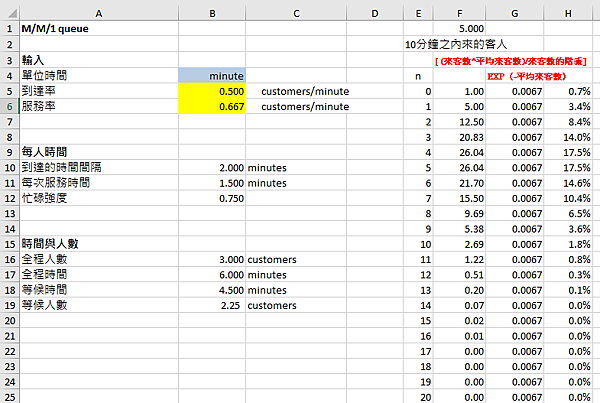Click the 'n' column label cell
This screenshot has height=403, width=600.
(418, 76)
